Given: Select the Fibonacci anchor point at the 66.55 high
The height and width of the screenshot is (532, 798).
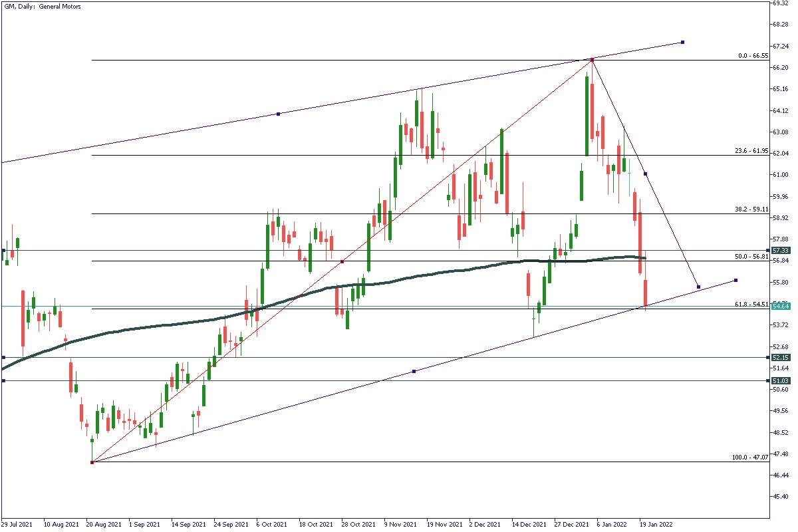Looking at the screenshot, I should point(592,61).
